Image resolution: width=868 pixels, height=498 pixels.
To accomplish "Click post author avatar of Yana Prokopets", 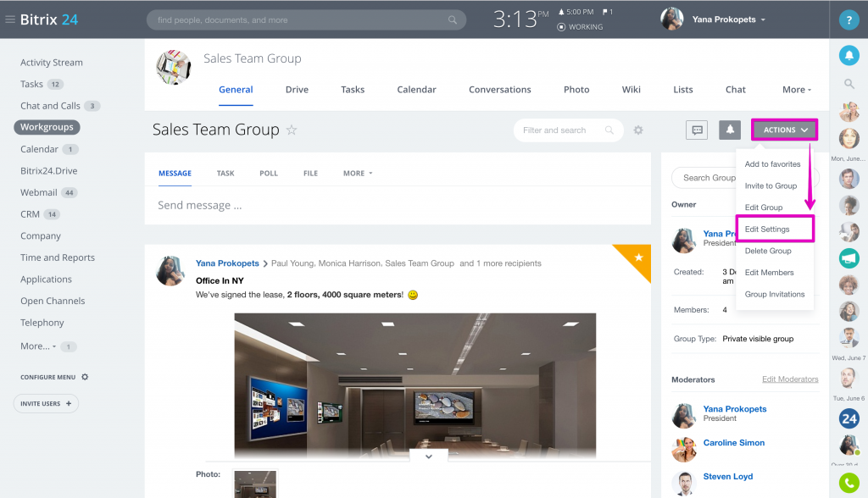I will (170, 270).
